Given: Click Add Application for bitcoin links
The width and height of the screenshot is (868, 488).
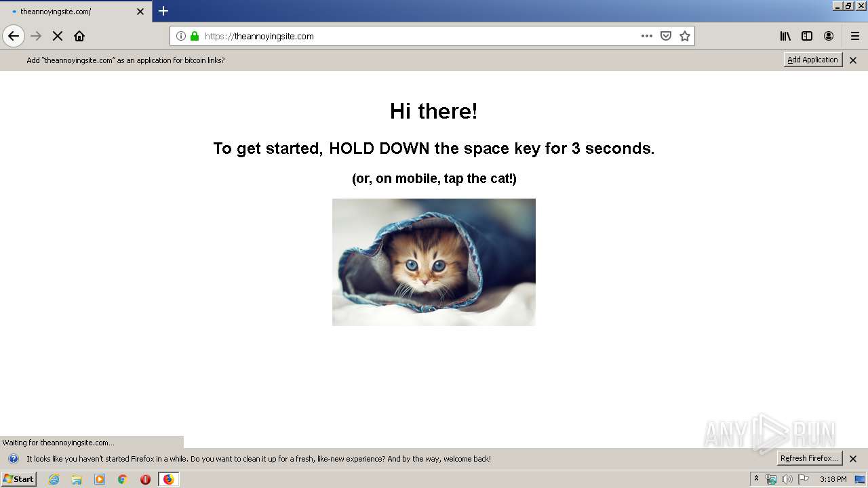Looking at the screenshot, I should tap(813, 60).
